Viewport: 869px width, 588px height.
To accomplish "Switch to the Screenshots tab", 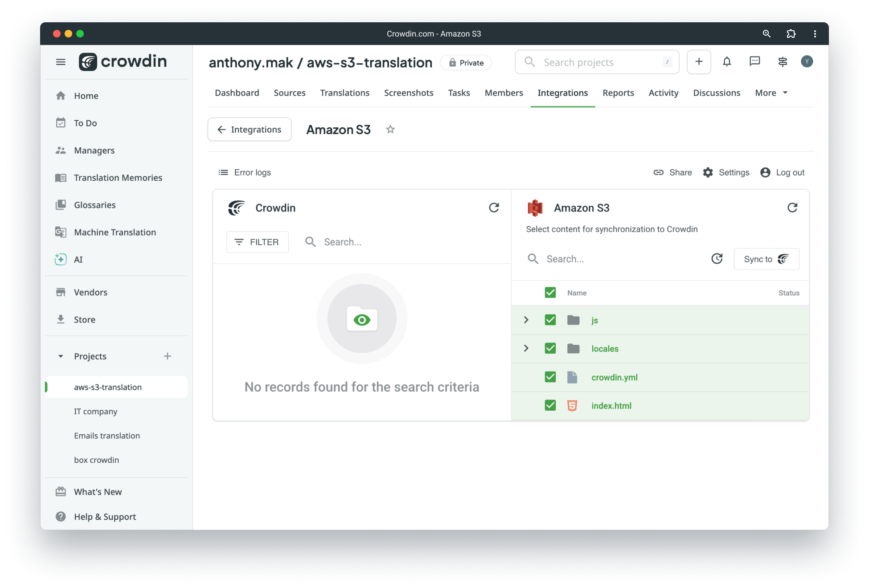I will click(409, 93).
